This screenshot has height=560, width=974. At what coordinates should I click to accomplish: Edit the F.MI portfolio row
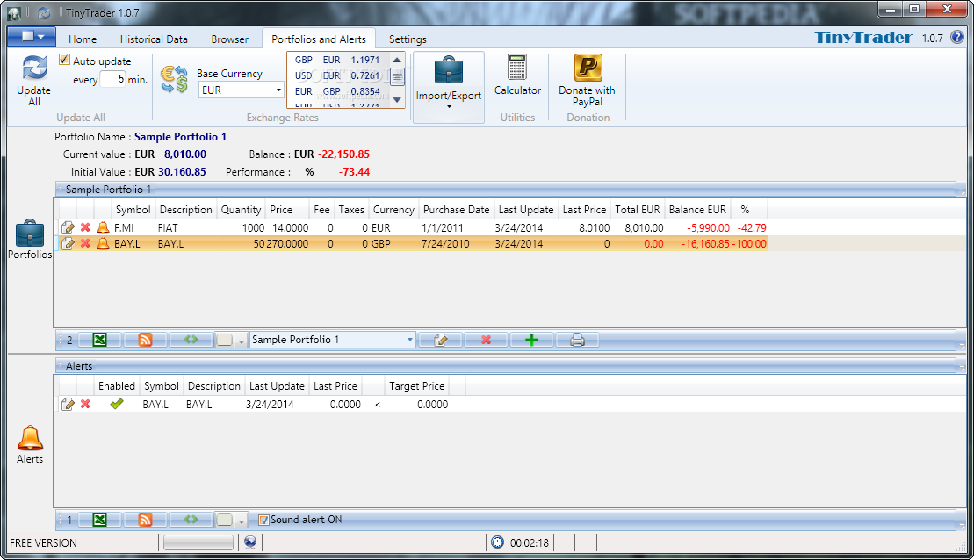(x=68, y=228)
